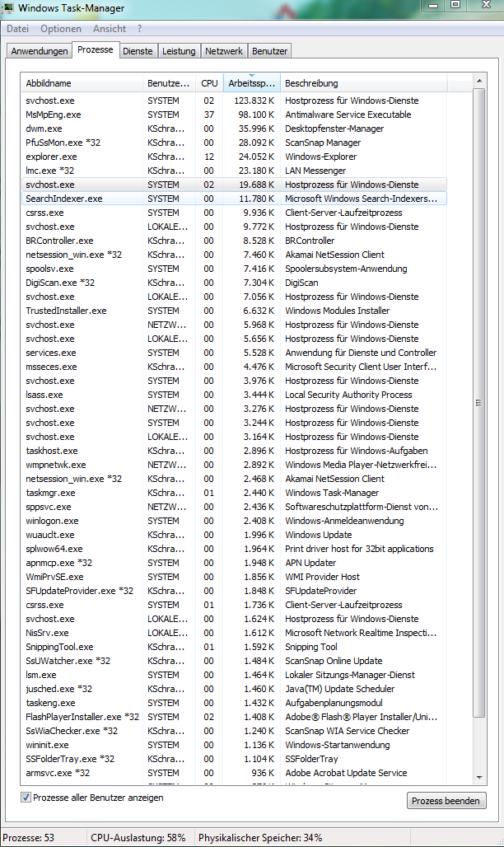The image size is (504, 847).
Task: Select TrustedInstaller.exe process
Action: point(234,311)
